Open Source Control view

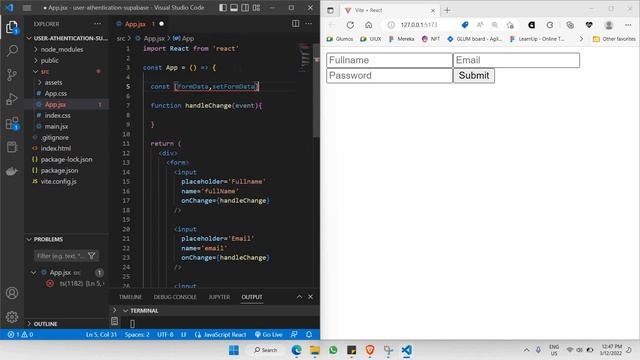[12, 75]
